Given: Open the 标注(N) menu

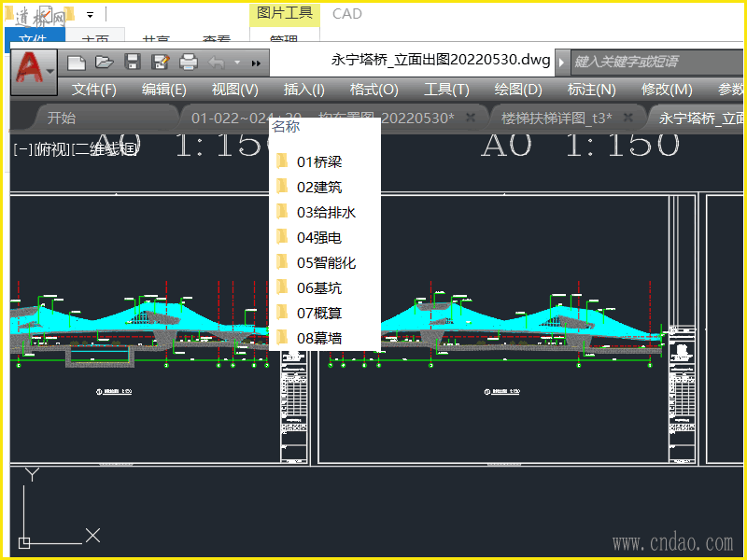Looking at the screenshot, I should tap(592, 90).
